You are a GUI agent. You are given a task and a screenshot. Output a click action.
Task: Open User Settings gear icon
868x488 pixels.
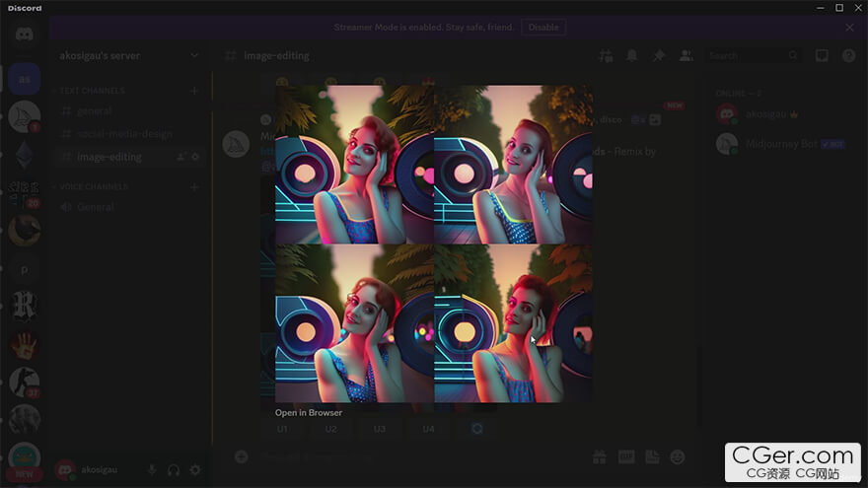click(195, 469)
